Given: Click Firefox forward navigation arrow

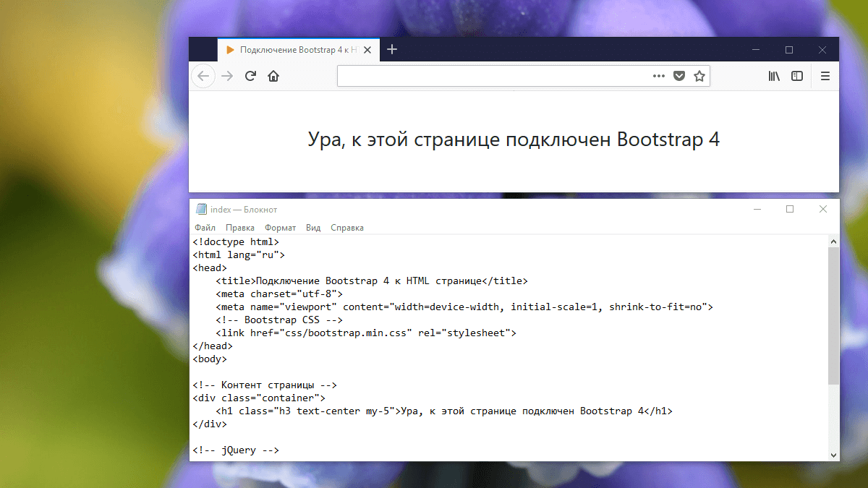Looking at the screenshot, I should [227, 76].
